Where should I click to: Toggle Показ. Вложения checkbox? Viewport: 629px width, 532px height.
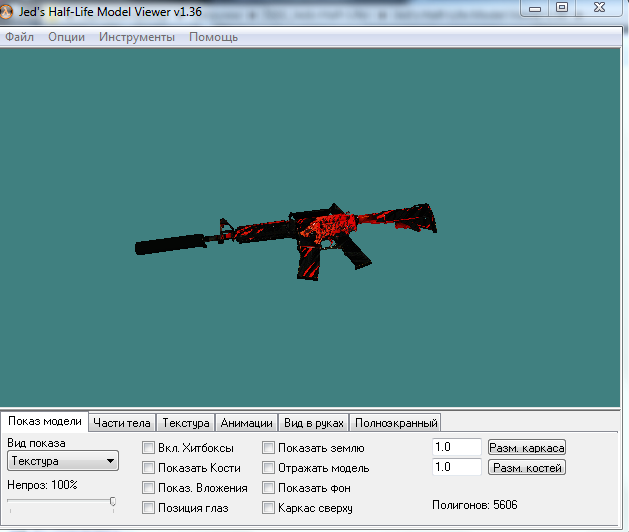tap(148, 488)
